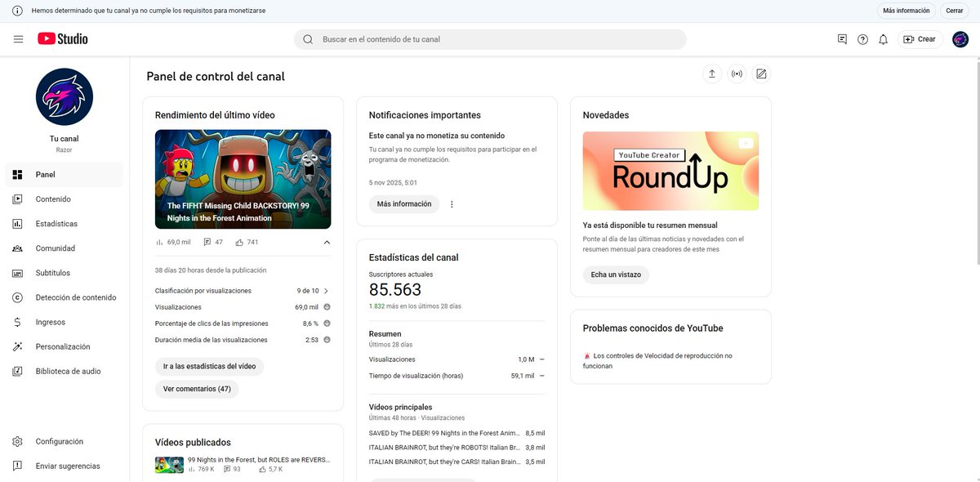The height and width of the screenshot is (482, 980).
Task: Click Enviar sugerencias in the sidebar
Action: 65,466
